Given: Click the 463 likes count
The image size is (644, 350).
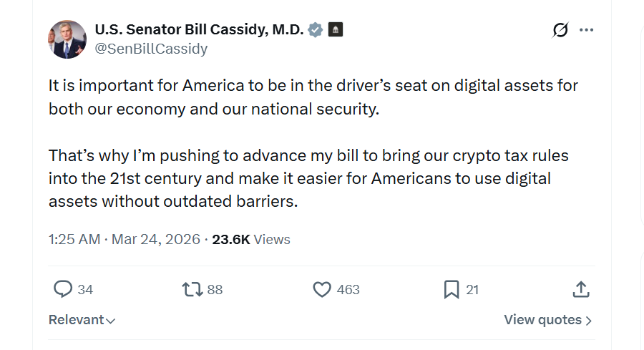Looking at the screenshot, I should click(x=348, y=290).
